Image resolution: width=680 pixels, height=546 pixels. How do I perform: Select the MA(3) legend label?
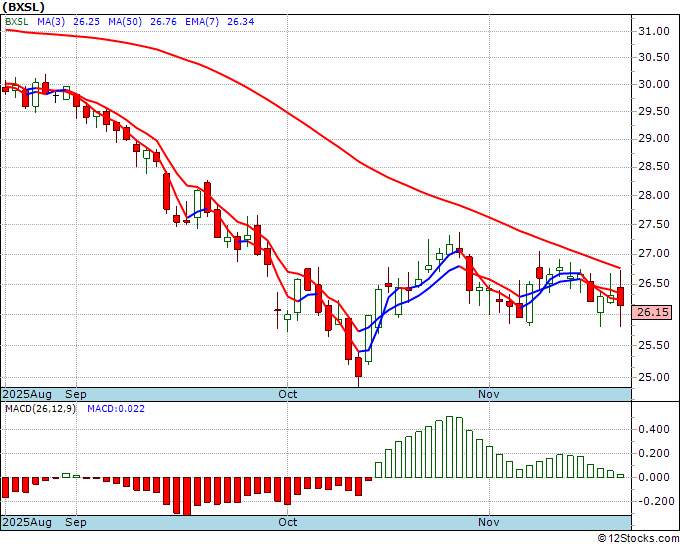tap(51, 22)
